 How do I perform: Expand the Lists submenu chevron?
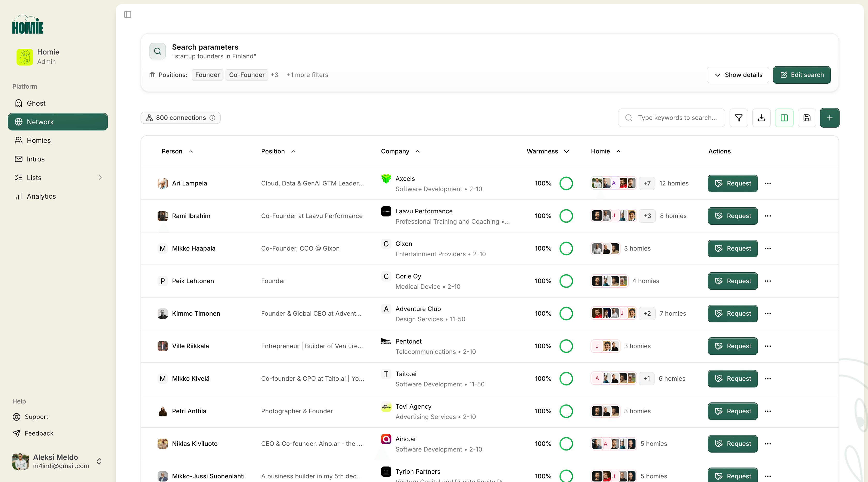pos(100,177)
